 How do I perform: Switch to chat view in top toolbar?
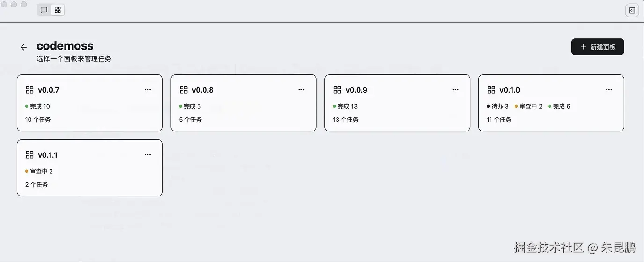pos(44,10)
